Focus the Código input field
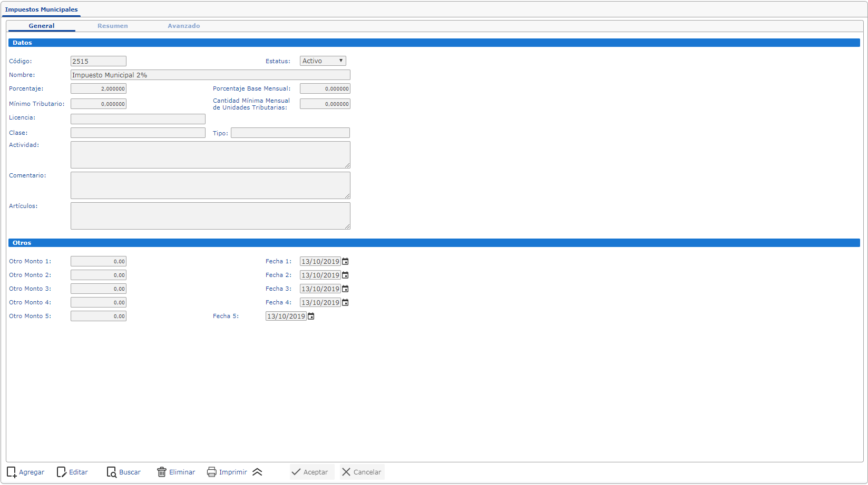Screen dimensions: 868x485 [99, 62]
